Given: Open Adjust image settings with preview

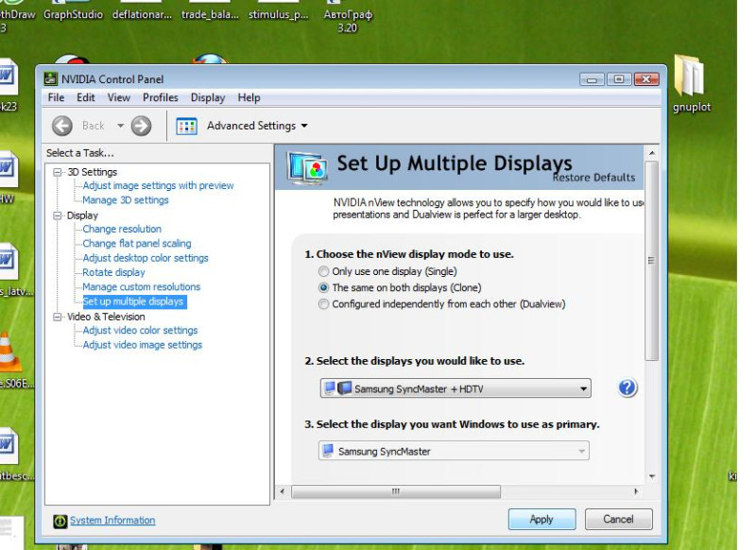Looking at the screenshot, I should [158, 185].
